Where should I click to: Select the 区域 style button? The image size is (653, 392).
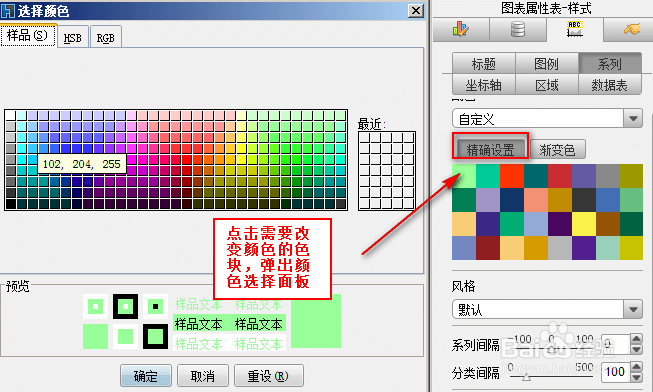(x=547, y=85)
